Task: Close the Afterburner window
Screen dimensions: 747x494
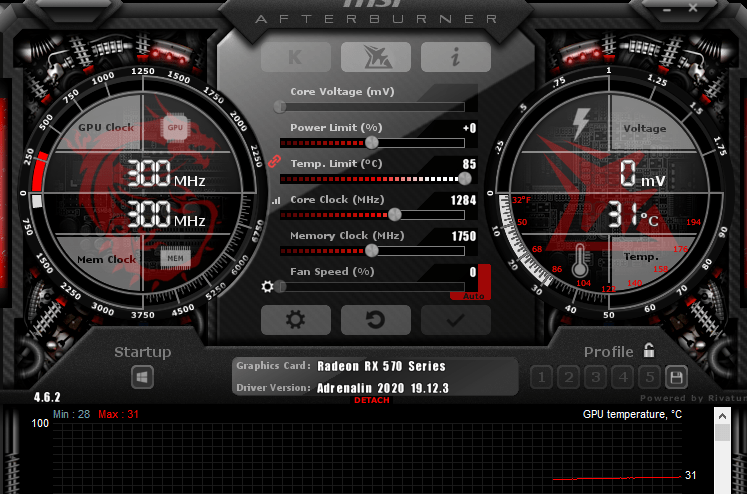Action: tap(693, 8)
